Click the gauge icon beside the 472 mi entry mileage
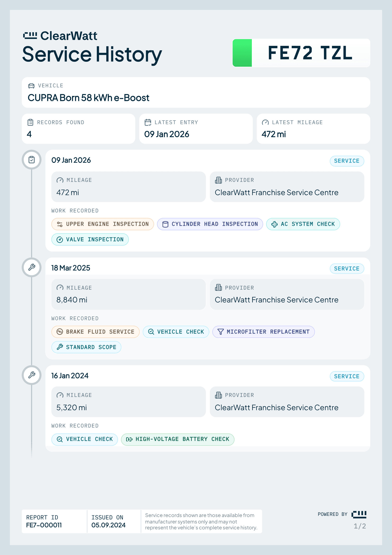Viewport: 392px width, 555px height. (60, 180)
